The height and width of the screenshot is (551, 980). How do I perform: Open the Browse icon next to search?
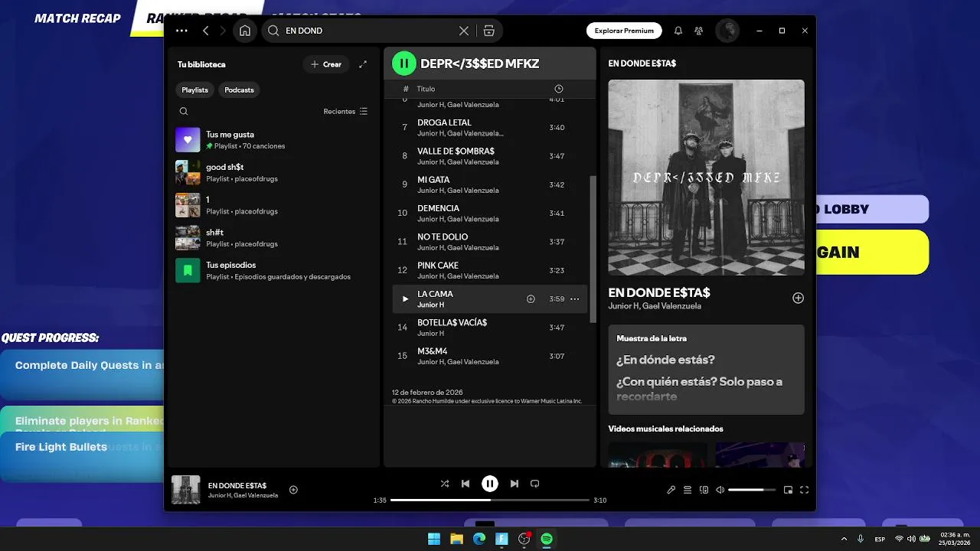(488, 31)
